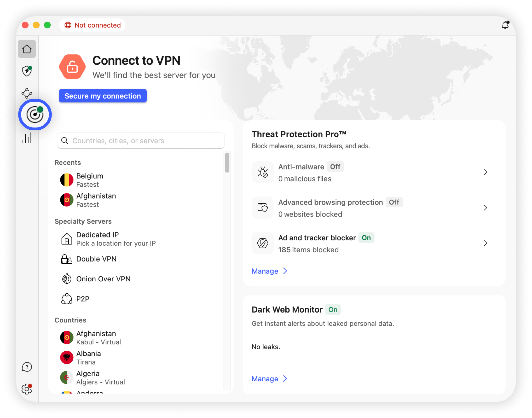Click the countries search field
The width and height of the screenshot is (532, 418).
pos(141,141)
